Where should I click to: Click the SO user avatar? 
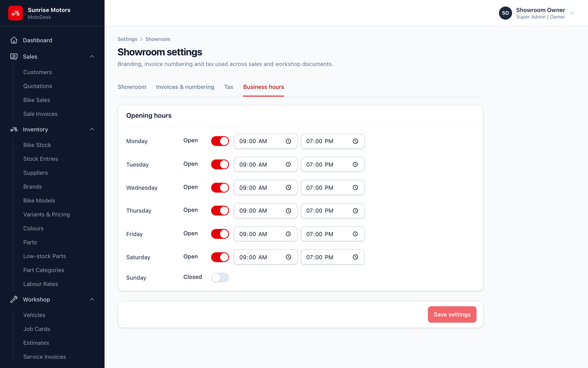click(x=505, y=13)
